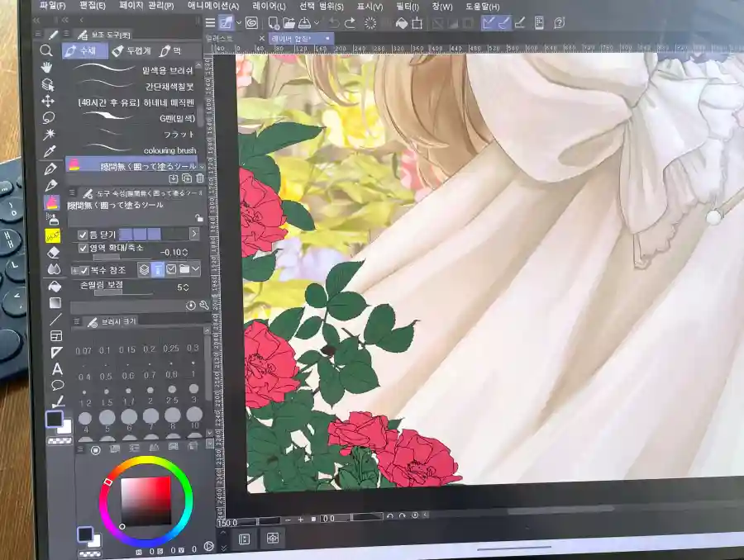The width and height of the screenshot is (744, 560).
Task: Open the 편집(E) menu
Action: pyautogui.click(x=93, y=6)
